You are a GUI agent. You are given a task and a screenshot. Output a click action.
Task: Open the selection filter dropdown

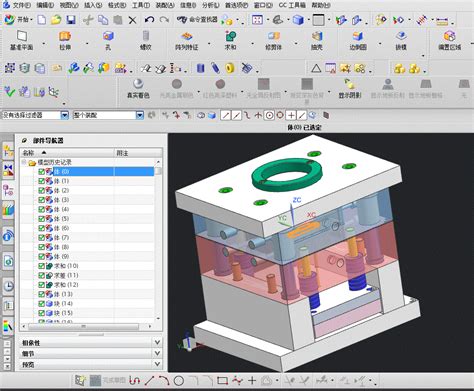coord(65,115)
